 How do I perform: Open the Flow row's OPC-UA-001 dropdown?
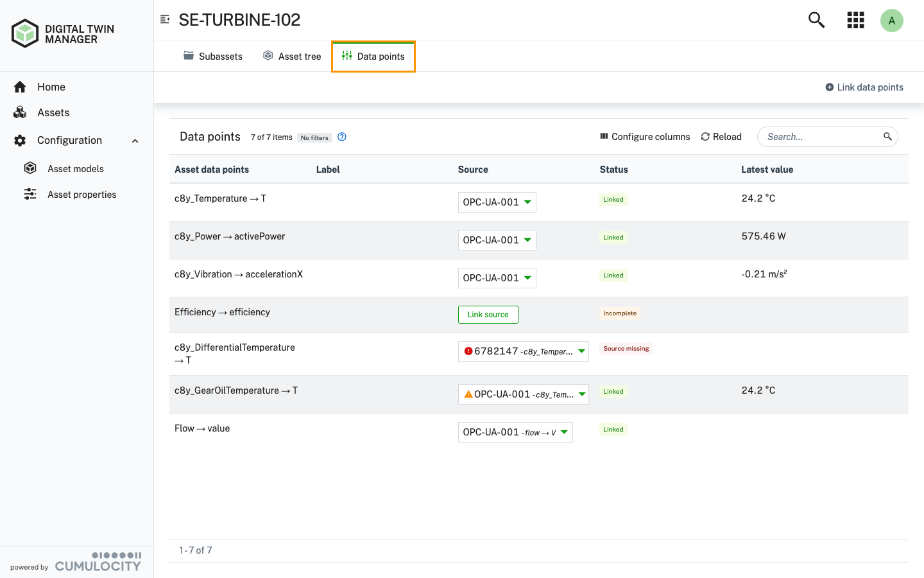point(515,432)
